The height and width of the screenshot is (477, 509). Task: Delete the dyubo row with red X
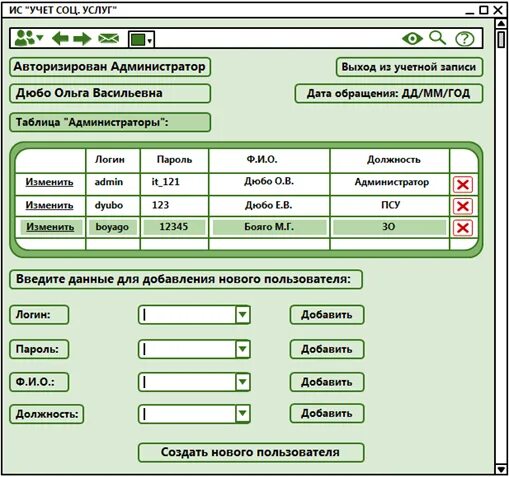tap(463, 206)
